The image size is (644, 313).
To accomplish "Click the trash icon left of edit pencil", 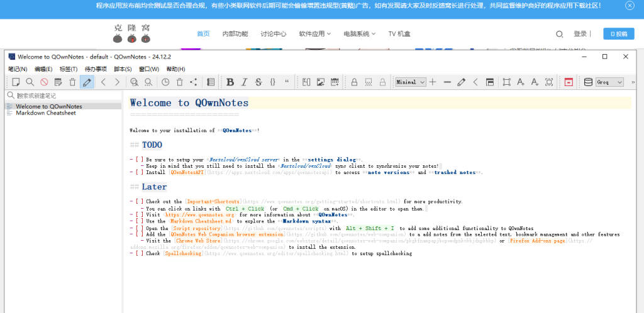I will 72,82.
